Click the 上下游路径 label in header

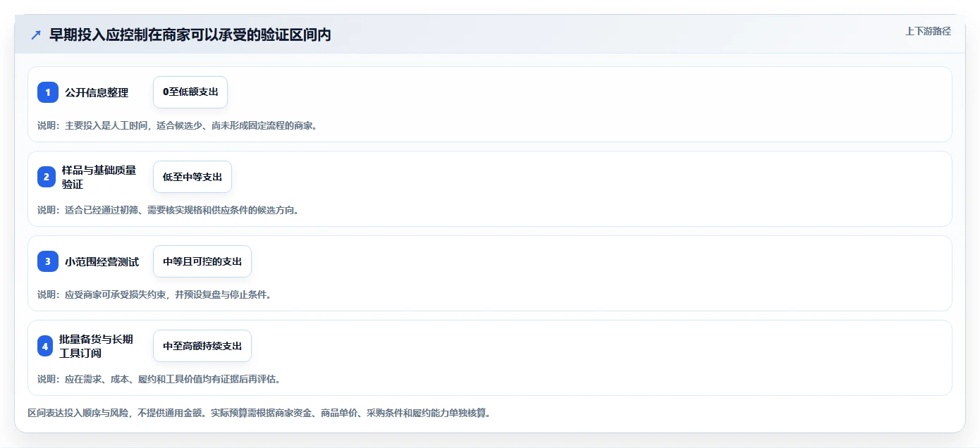928,31
